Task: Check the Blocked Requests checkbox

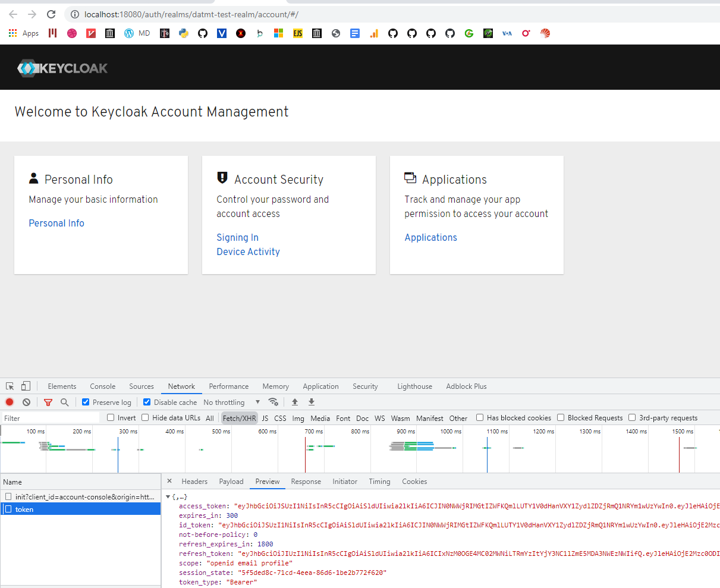Action: coord(561,417)
